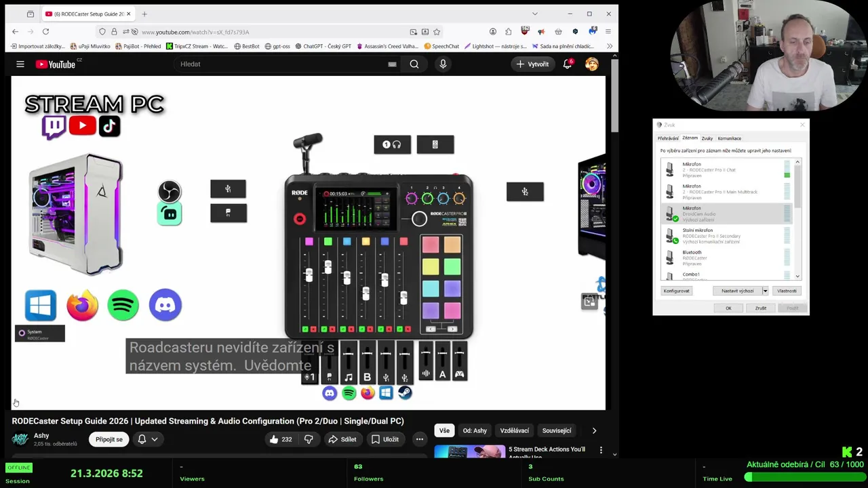Confirm Zvuk dialog with OK
The height and width of the screenshot is (488, 868).
tap(728, 308)
